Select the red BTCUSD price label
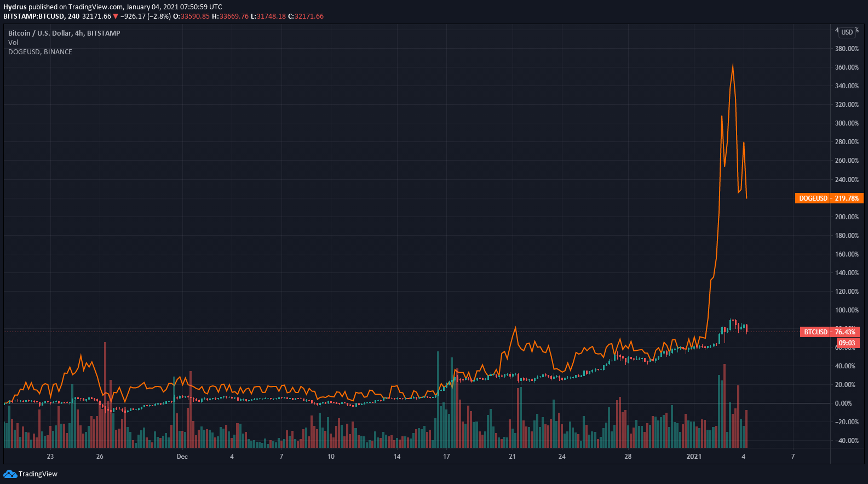This screenshot has width=868, height=484. pos(830,332)
